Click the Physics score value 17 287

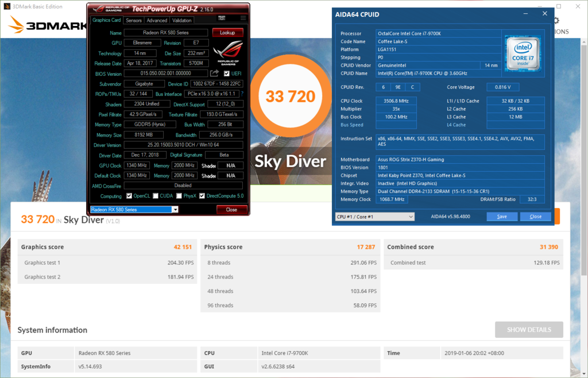pos(366,247)
